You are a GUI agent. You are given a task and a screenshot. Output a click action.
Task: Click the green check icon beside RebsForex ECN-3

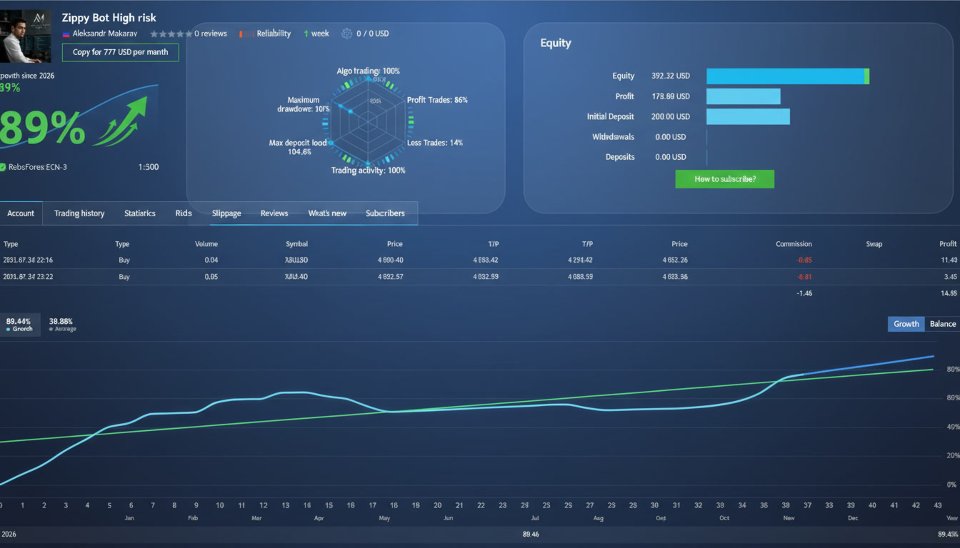3,167
